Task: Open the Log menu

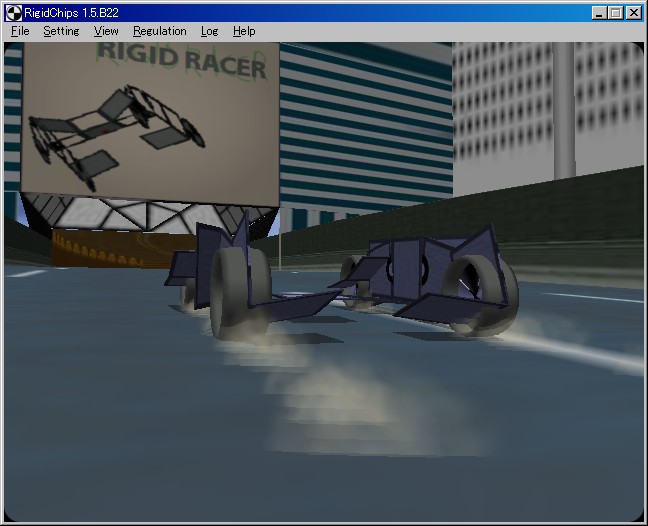Action: point(209,31)
